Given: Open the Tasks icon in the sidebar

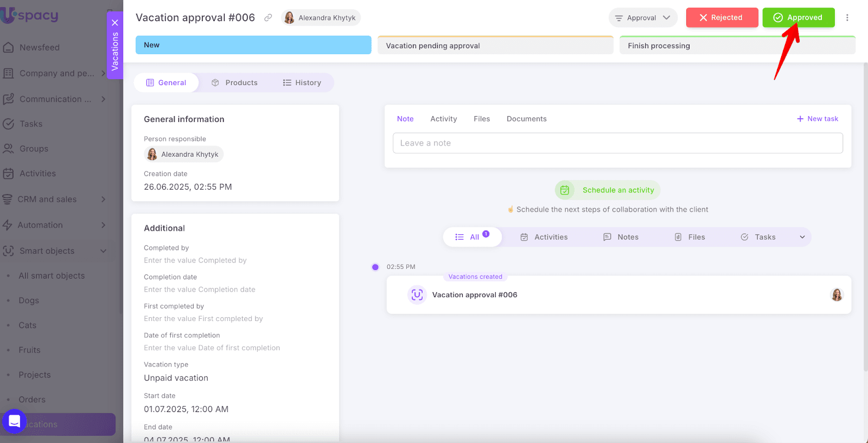Looking at the screenshot, I should pyautogui.click(x=9, y=124).
